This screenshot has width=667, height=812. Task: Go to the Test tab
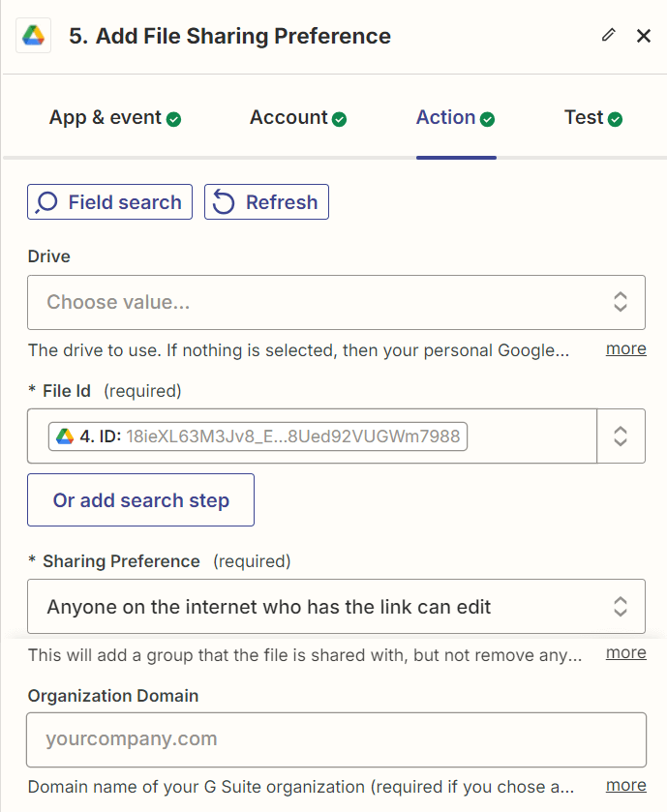pyautogui.click(x=584, y=118)
